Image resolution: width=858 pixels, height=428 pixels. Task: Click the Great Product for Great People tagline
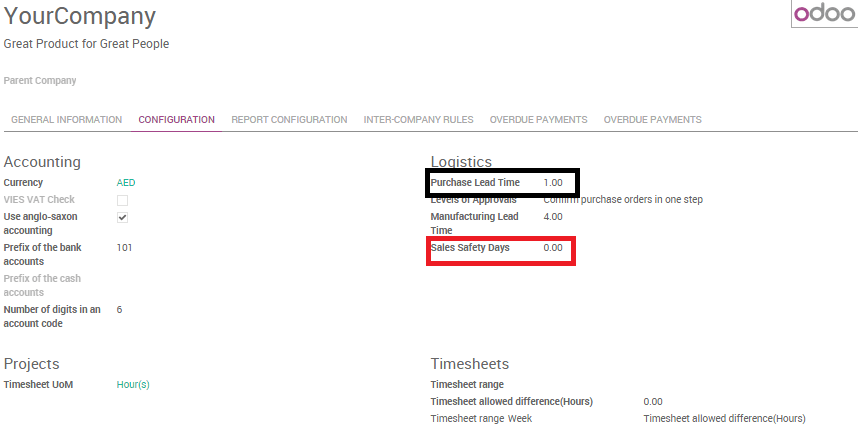click(86, 44)
